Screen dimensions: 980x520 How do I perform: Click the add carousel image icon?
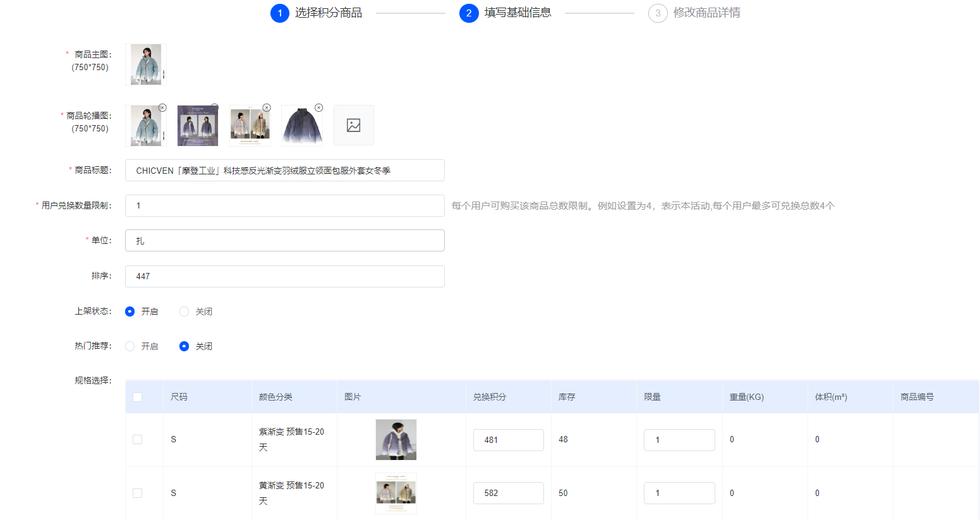(x=354, y=125)
